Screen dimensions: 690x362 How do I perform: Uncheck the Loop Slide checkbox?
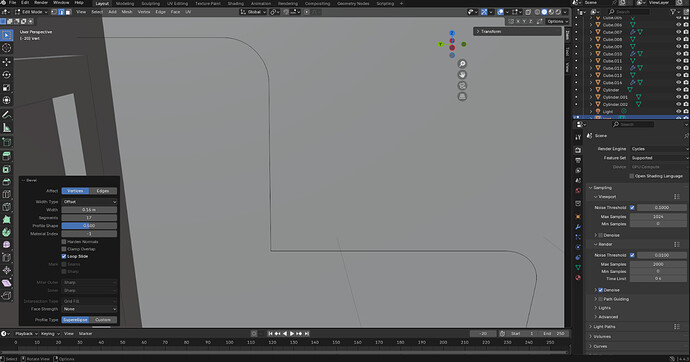pos(64,256)
